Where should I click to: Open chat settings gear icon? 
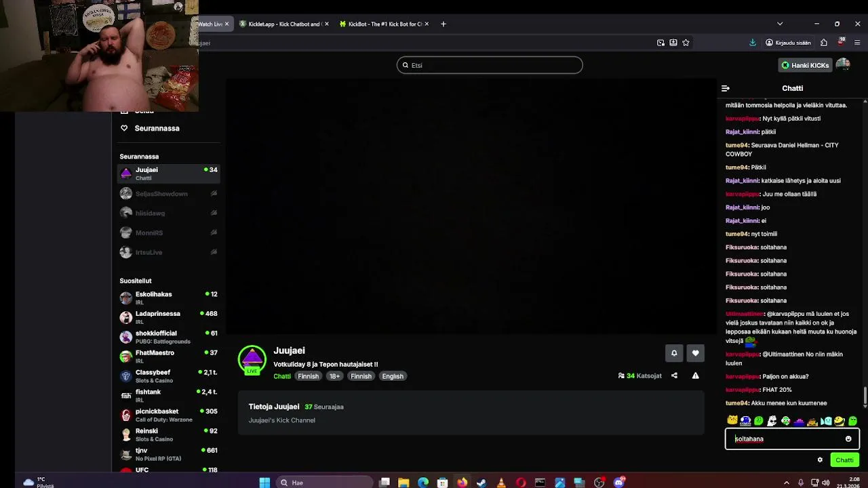pos(820,460)
